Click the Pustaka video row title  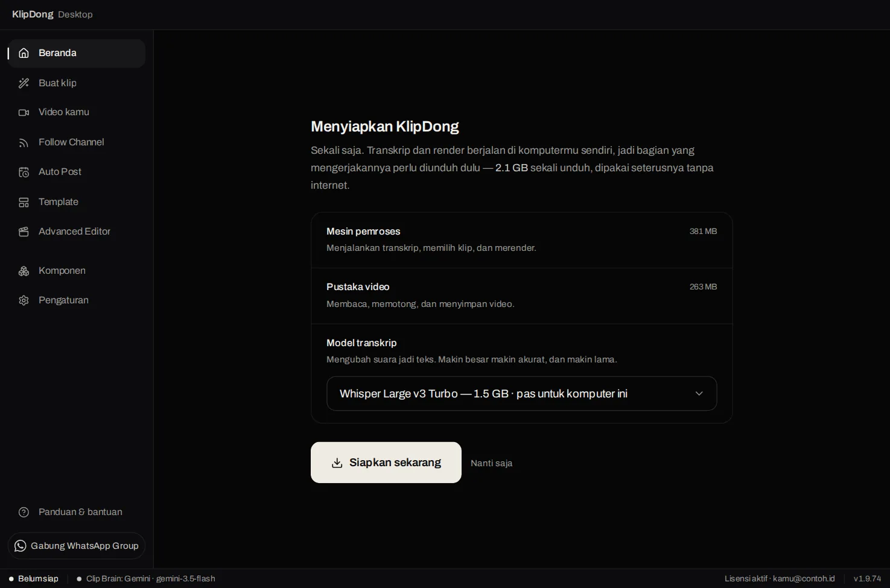[358, 286]
